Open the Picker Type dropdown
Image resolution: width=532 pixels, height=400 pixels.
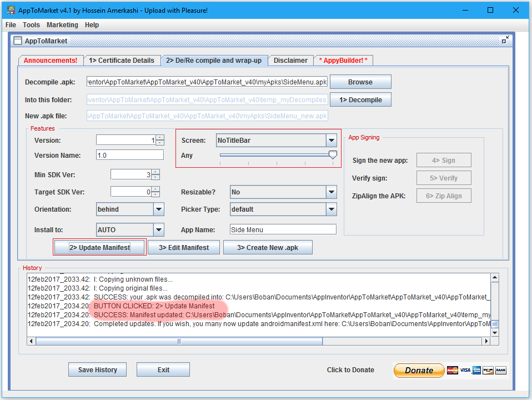[x=331, y=209]
